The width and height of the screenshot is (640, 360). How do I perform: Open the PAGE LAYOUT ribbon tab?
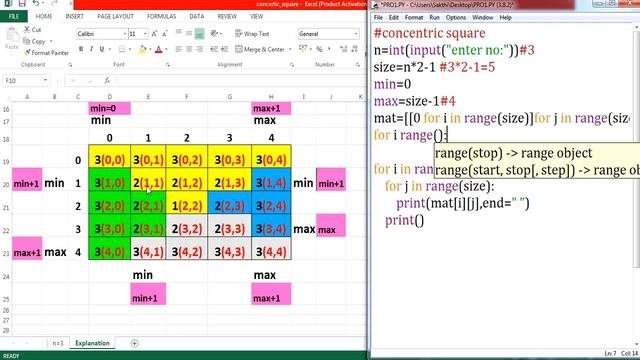115,16
